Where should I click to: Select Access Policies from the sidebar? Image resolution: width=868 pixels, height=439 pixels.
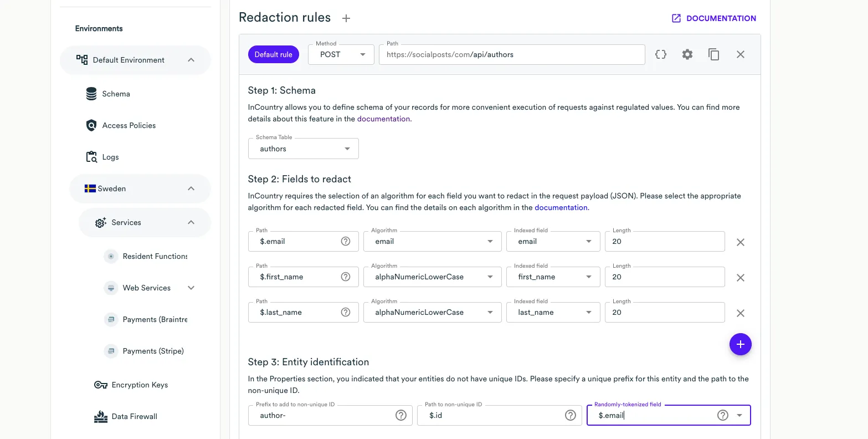pos(129,125)
